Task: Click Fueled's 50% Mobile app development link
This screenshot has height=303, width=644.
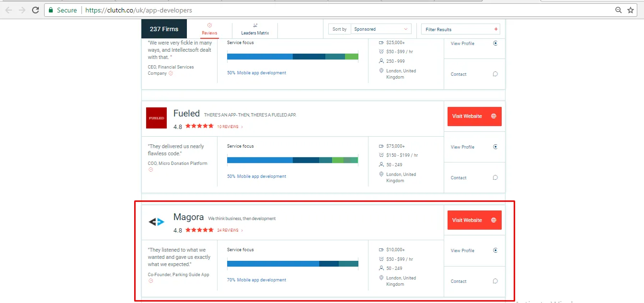Action: 256,176
